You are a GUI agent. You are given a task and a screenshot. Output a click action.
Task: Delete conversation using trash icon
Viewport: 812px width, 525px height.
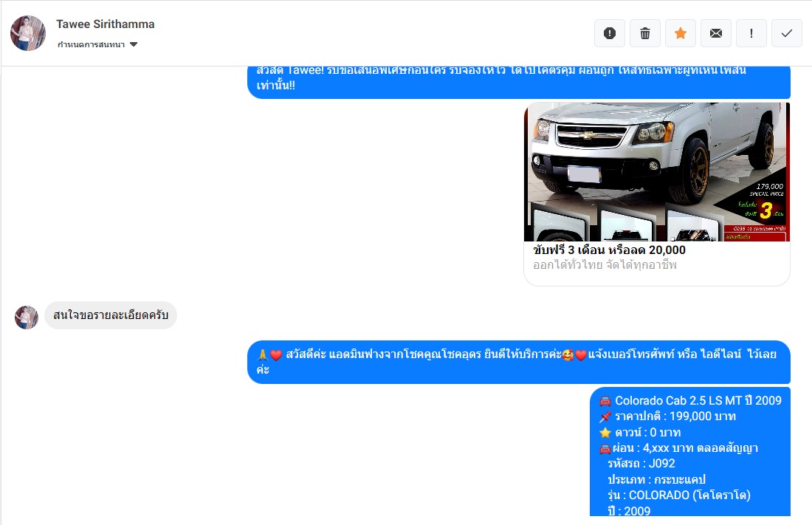pyautogui.click(x=644, y=33)
